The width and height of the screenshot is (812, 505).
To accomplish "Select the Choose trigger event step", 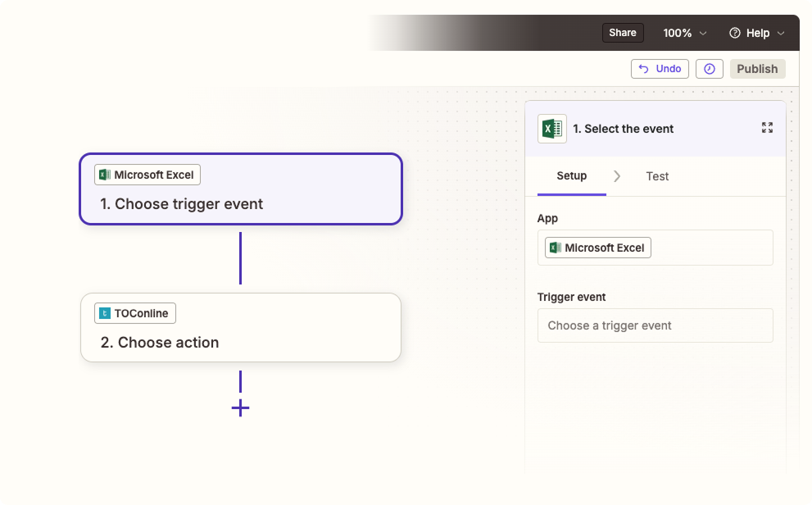I will pos(241,189).
